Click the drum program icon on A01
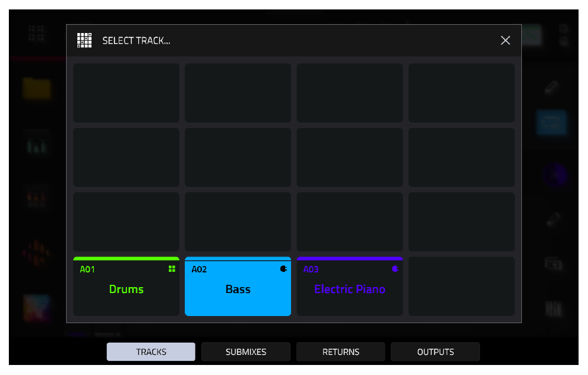Image resolution: width=588 pixels, height=375 pixels. coord(172,269)
